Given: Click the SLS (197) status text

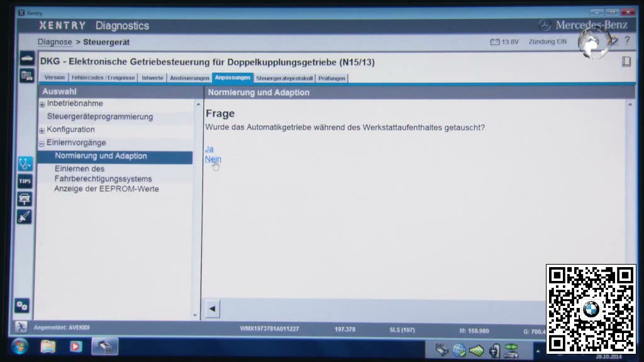Looking at the screenshot, I should [402, 329].
